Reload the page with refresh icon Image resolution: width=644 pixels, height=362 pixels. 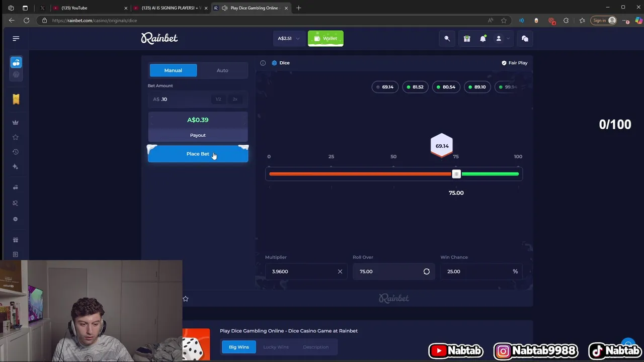tap(26, 21)
